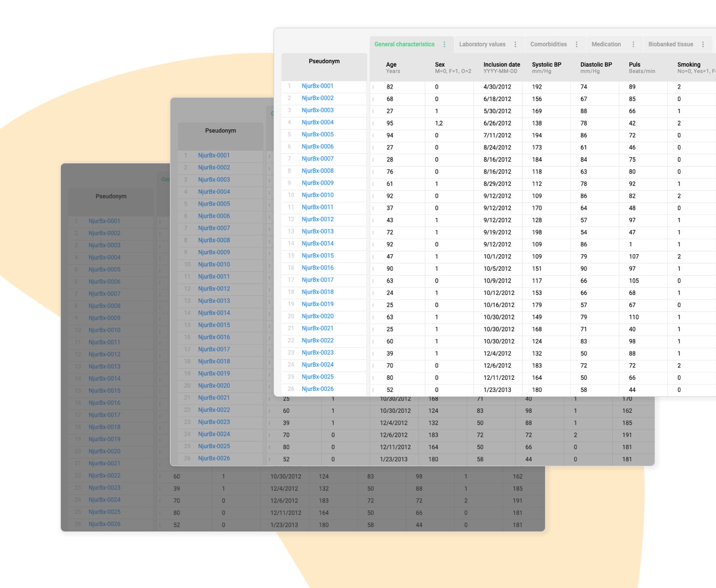Open NjurBx-0001 in the front table
Image resolution: width=716 pixels, height=588 pixels.
[x=317, y=86]
